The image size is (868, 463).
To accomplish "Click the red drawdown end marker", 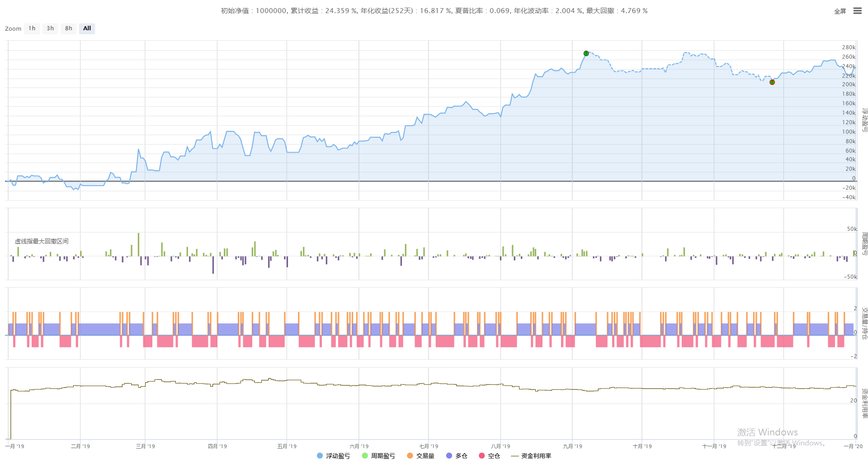I will tap(772, 82).
